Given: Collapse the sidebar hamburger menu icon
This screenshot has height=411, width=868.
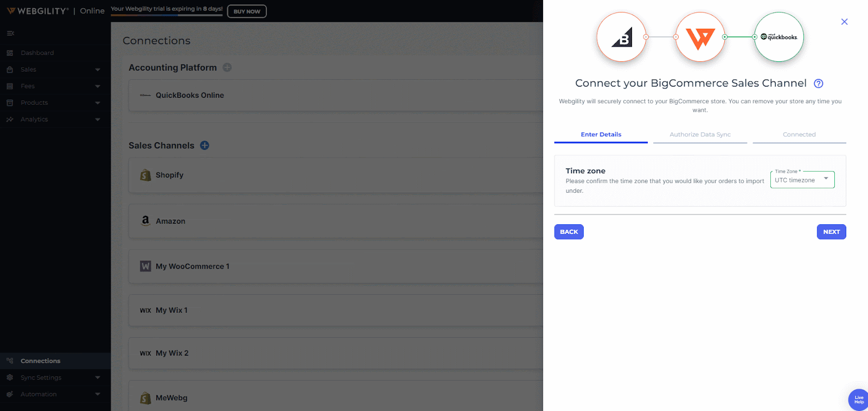Looking at the screenshot, I should tap(10, 34).
